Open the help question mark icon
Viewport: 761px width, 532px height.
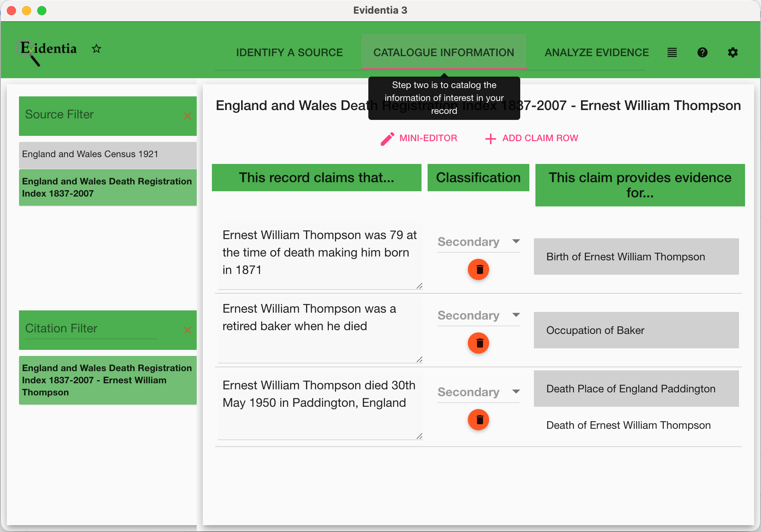(x=703, y=52)
